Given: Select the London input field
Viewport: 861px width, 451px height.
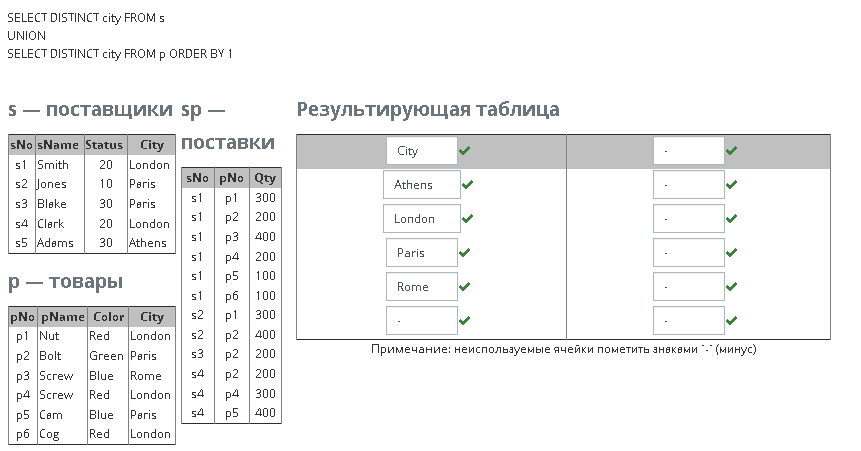Looking at the screenshot, I should 422,219.
